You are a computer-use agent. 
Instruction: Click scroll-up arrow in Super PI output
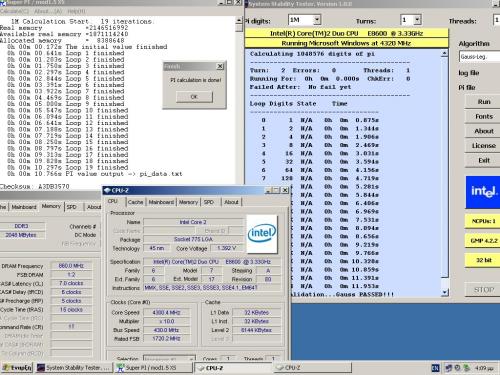239,20
